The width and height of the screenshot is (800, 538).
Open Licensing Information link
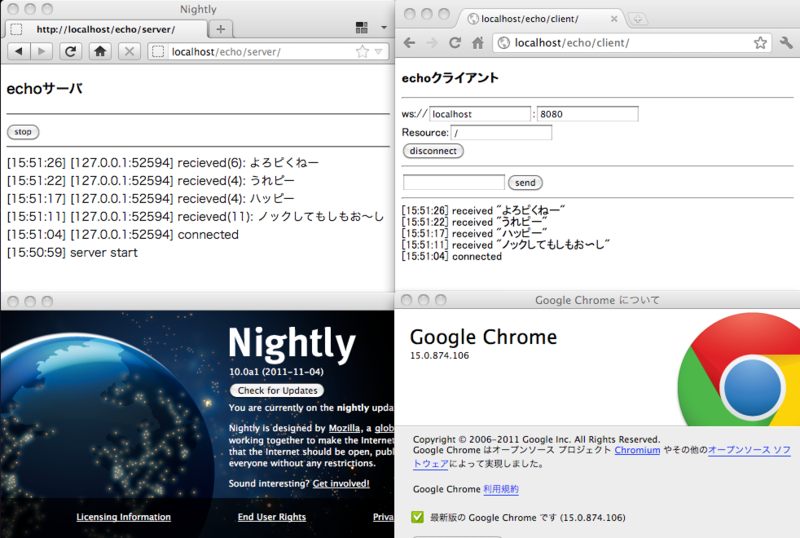point(123,517)
